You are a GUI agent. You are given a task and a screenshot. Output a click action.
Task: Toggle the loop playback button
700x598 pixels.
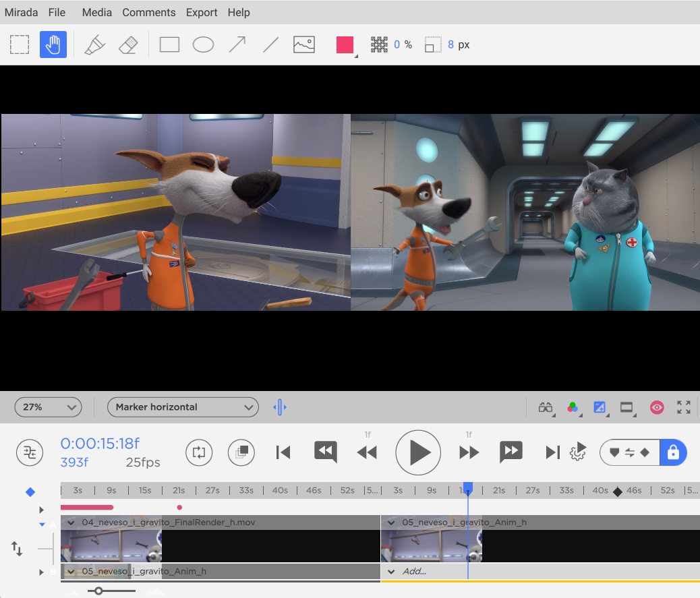pos(199,452)
